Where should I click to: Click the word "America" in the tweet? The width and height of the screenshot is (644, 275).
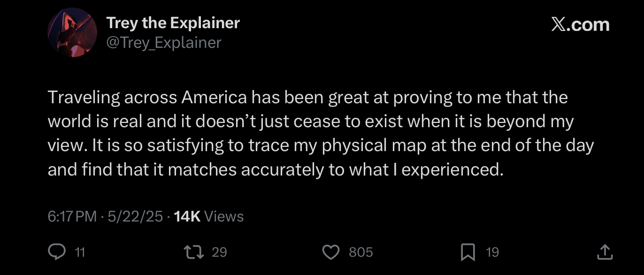[214, 98]
